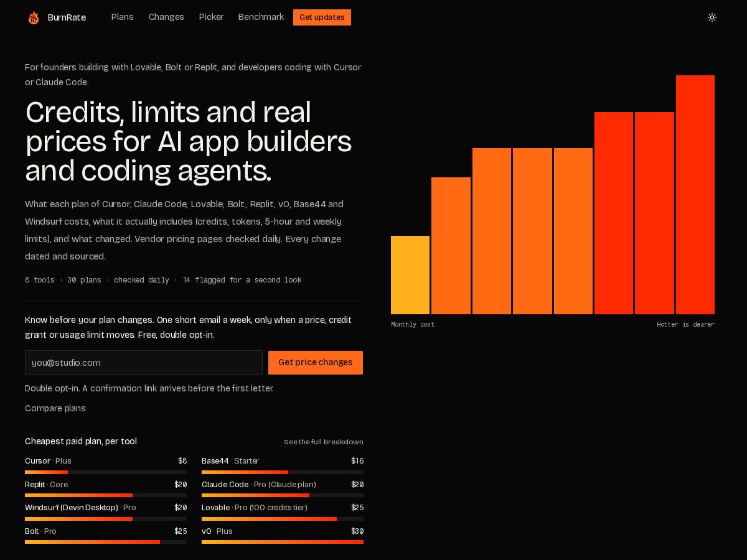Click the Bolt Pro cost bar
The height and width of the screenshot is (560, 747).
pos(106,542)
